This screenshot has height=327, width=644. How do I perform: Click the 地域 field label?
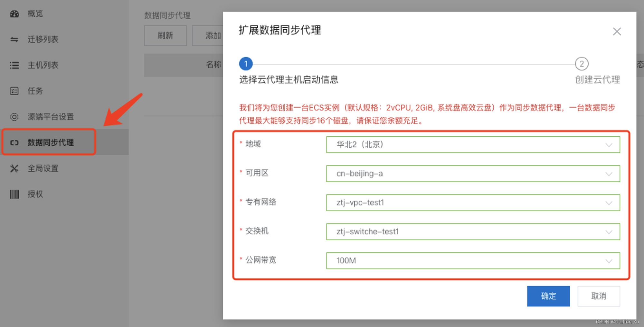pyautogui.click(x=253, y=144)
